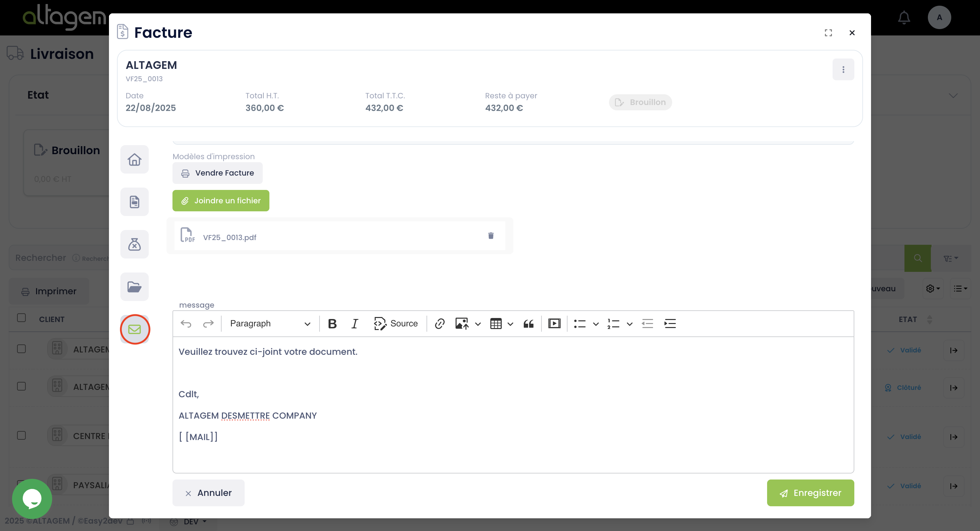
Task: Click the Vendre Facture print template
Action: (217, 173)
